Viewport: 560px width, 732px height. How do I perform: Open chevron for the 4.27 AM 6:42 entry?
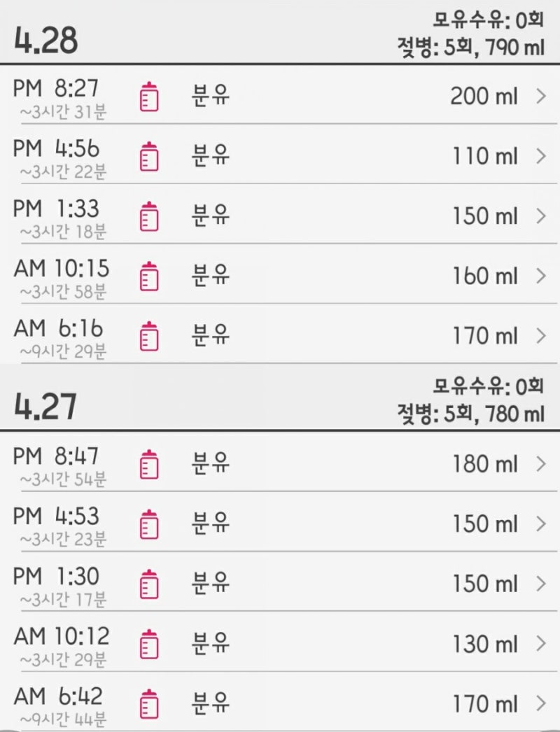(x=541, y=703)
